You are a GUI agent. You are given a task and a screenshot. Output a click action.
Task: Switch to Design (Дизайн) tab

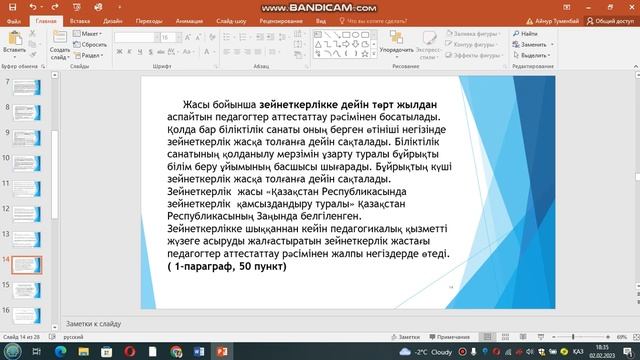(x=113, y=21)
